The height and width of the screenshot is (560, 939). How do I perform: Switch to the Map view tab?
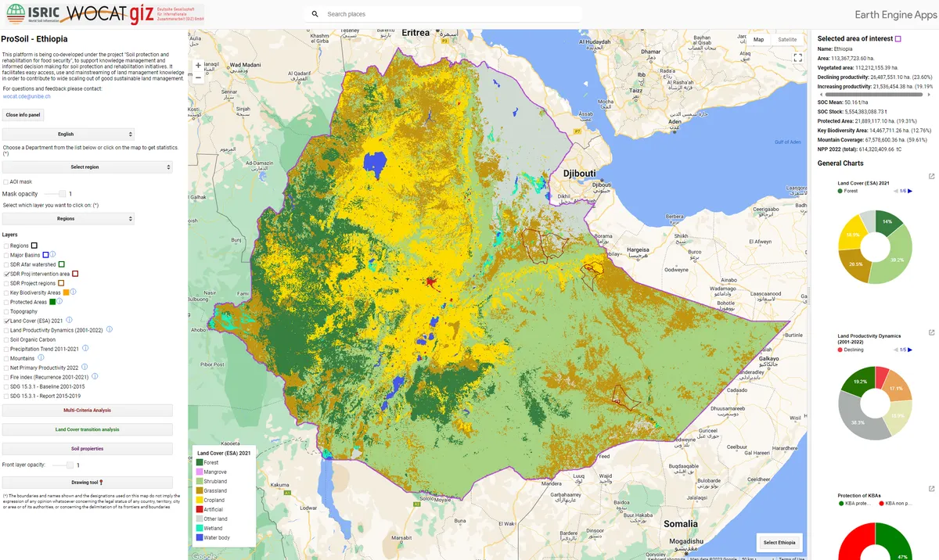[x=758, y=40]
